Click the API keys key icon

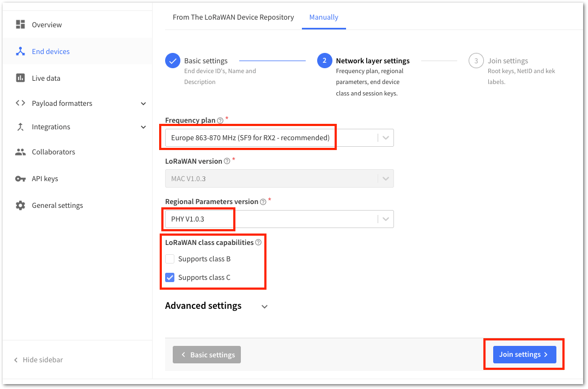20,179
